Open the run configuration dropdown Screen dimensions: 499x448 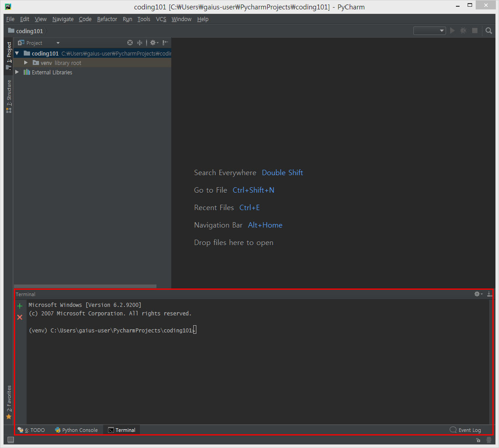click(x=430, y=30)
